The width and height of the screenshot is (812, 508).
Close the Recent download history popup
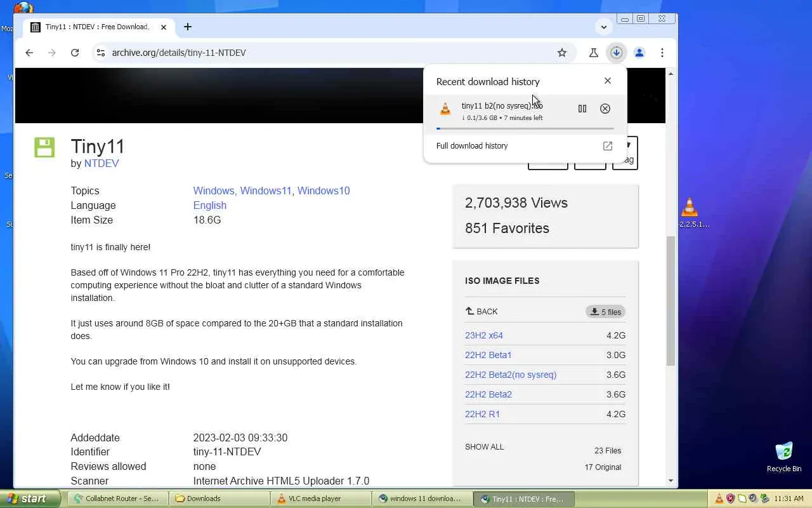608,81
